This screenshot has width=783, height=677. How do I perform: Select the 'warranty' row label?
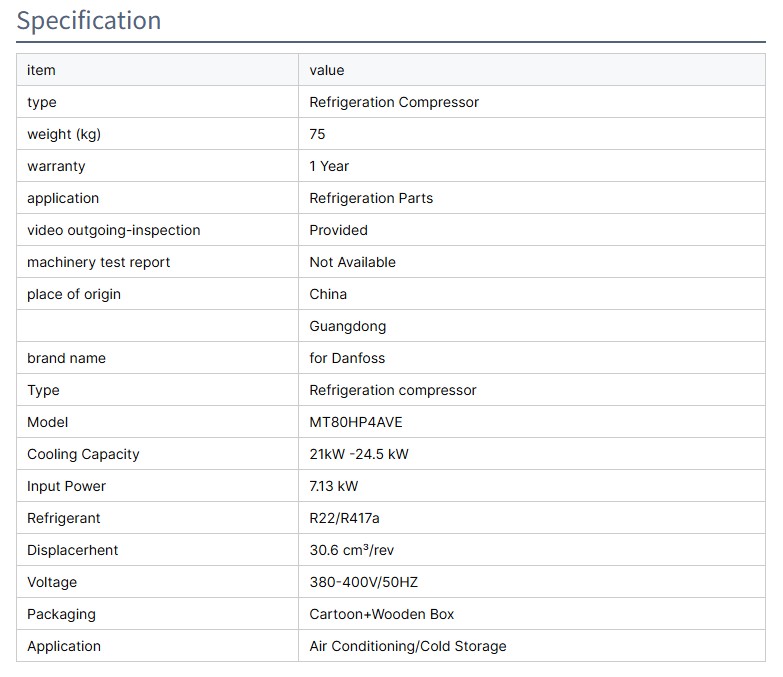click(x=56, y=166)
